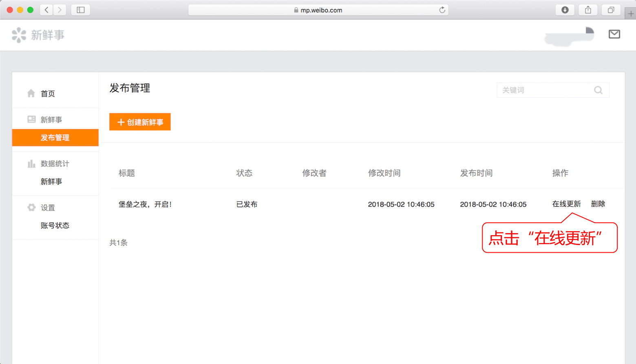Image resolution: width=636 pixels, height=364 pixels.
Task: Click the 创建新鲜事 button
Action: click(x=140, y=122)
